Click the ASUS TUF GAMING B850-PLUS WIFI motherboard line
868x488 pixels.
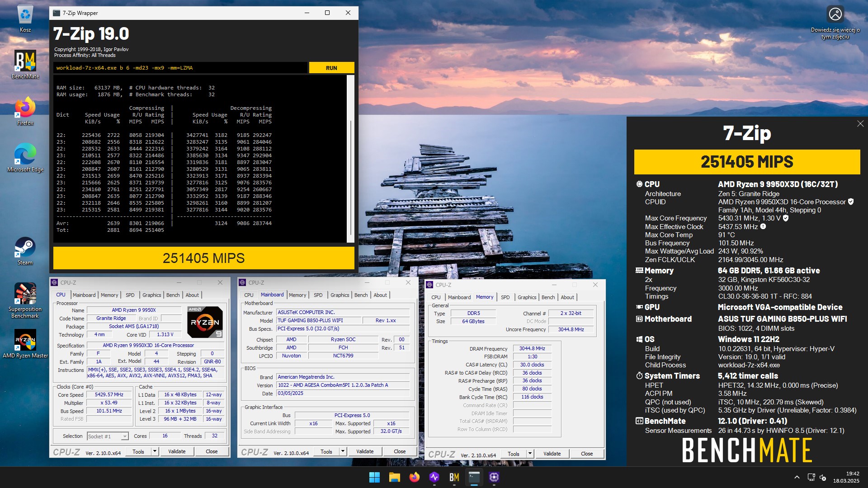point(782,319)
